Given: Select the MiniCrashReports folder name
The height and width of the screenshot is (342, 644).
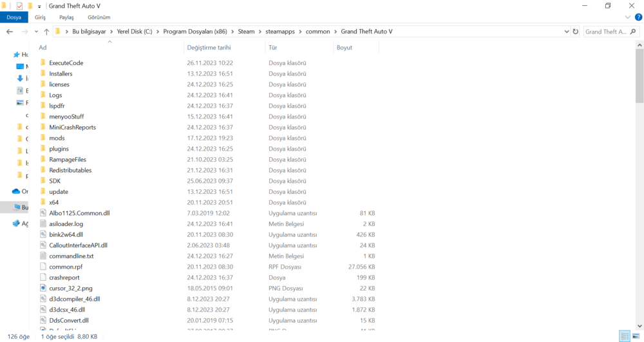Looking at the screenshot, I should pyautogui.click(x=72, y=128).
